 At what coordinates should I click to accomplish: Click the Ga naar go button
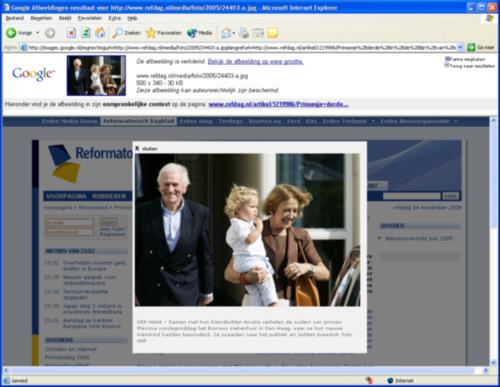480,47
